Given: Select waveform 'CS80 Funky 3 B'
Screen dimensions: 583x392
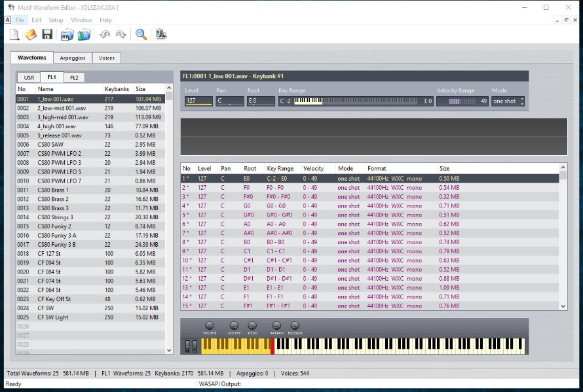Looking at the screenshot, I should pyautogui.click(x=90, y=245).
